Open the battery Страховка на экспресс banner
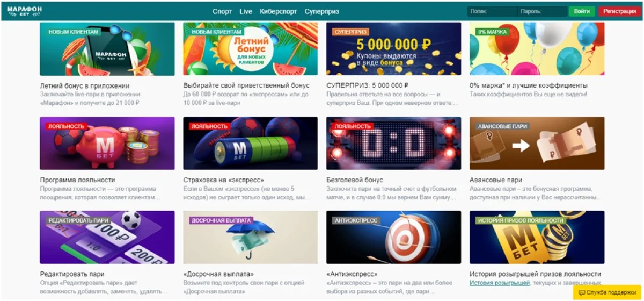The height and width of the screenshot is (301, 644). 250,144
